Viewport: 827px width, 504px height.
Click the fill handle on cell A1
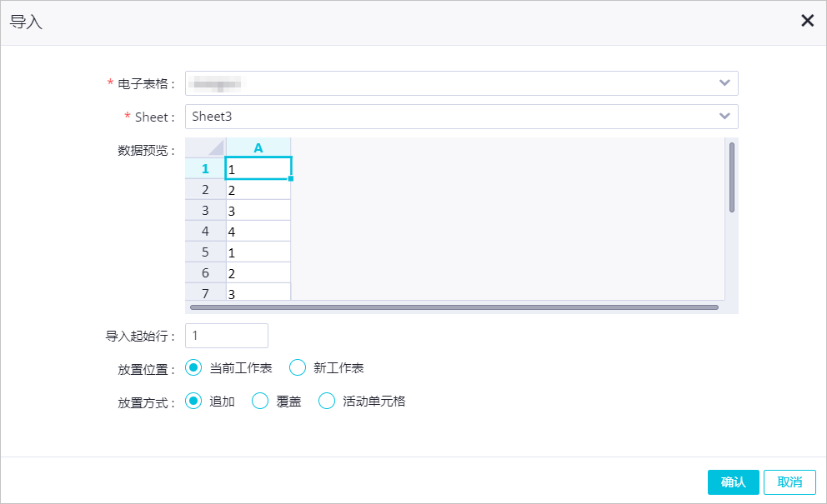pos(291,178)
